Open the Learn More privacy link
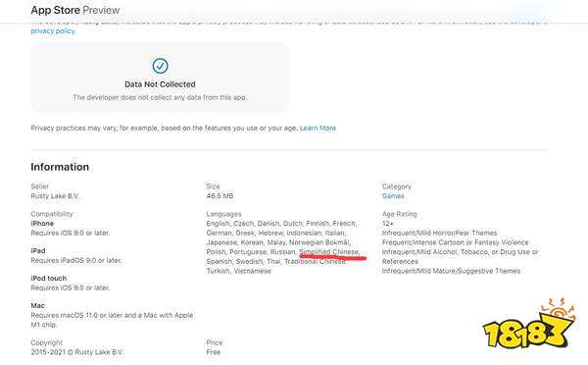Image resolution: width=588 pixels, height=365 pixels. pyautogui.click(x=318, y=129)
